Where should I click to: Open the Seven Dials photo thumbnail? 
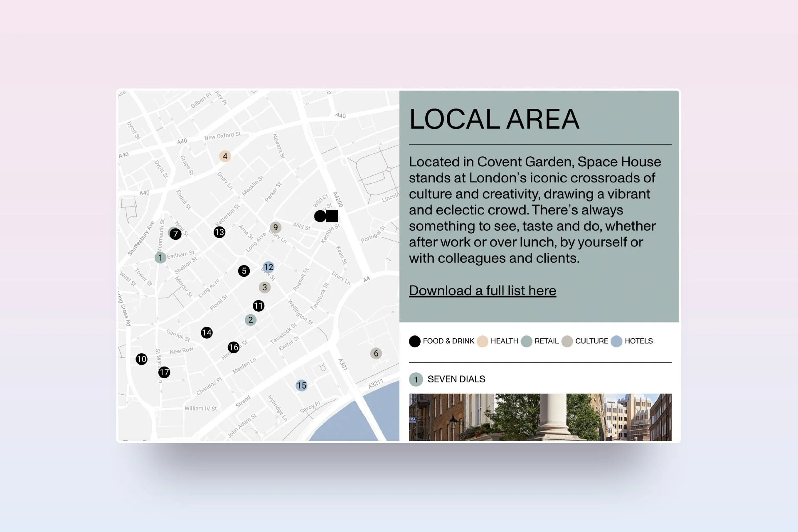pyautogui.click(x=540, y=417)
